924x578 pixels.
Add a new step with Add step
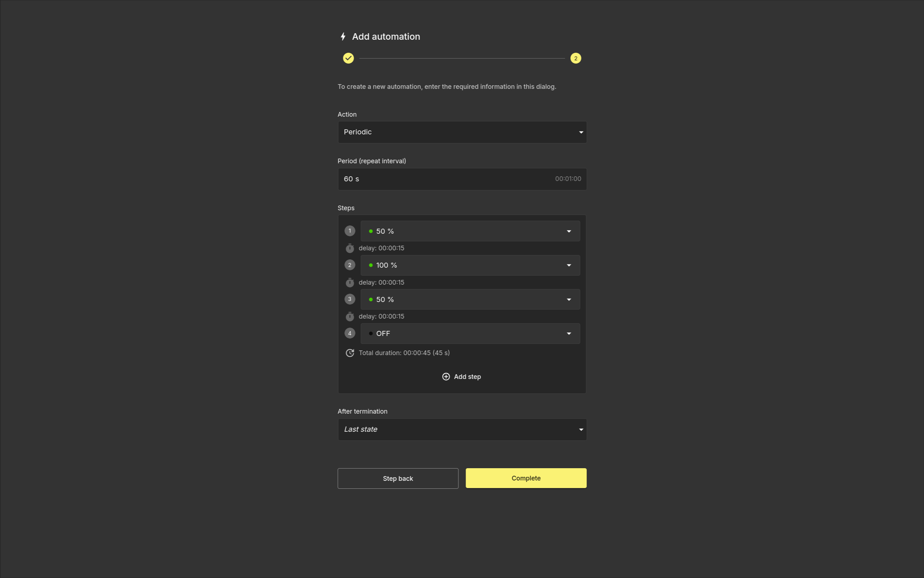[462, 376]
